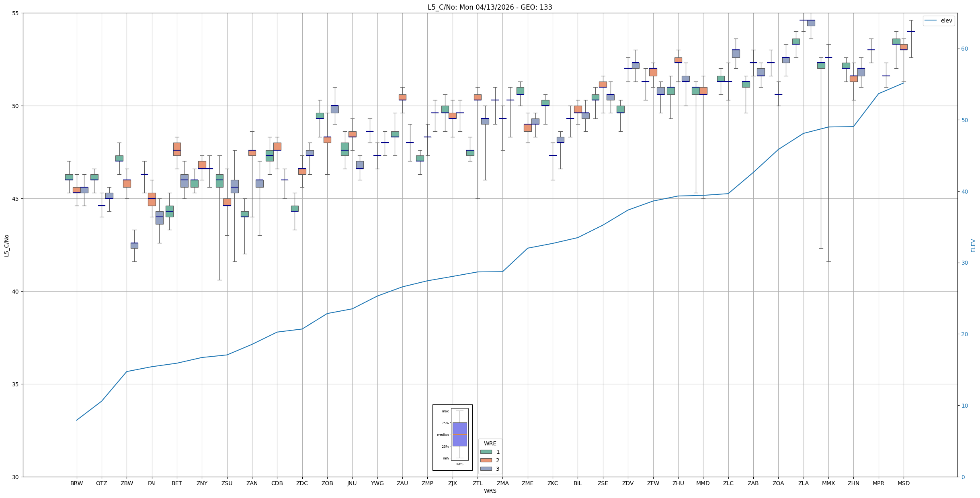980x498 pixels.
Task: Click the green WRE 1 legend swatch
Action: 486,452
